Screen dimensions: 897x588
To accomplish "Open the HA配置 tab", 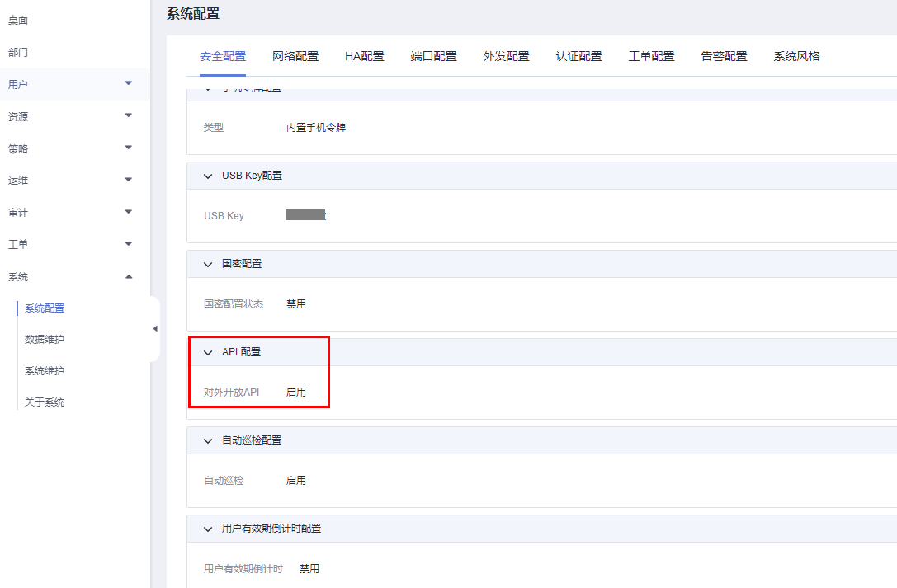I will pyautogui.click(x=365, y=56).
